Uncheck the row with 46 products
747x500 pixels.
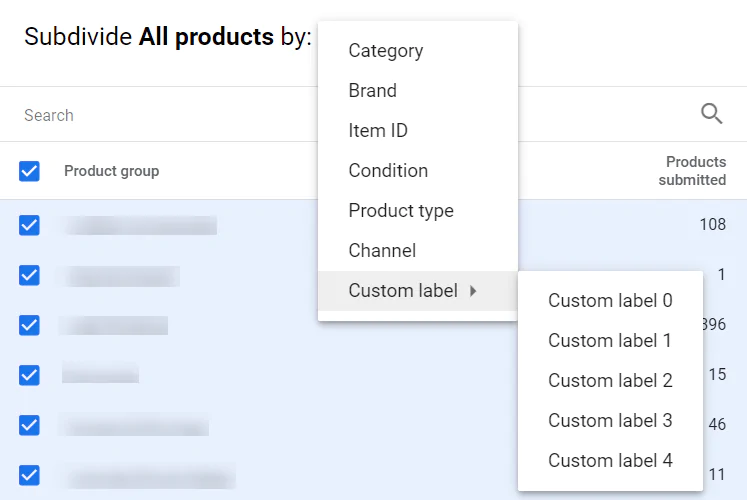coord(30,425)
